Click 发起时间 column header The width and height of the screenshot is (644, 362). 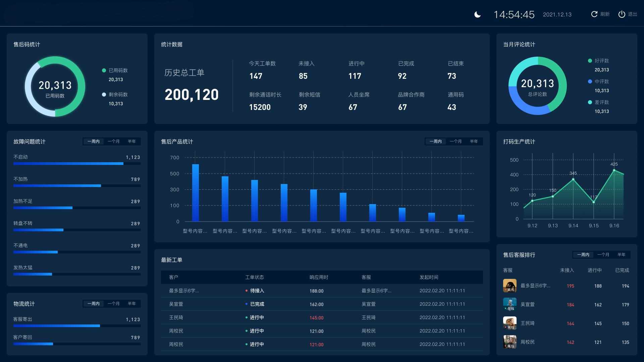(429, 277)
